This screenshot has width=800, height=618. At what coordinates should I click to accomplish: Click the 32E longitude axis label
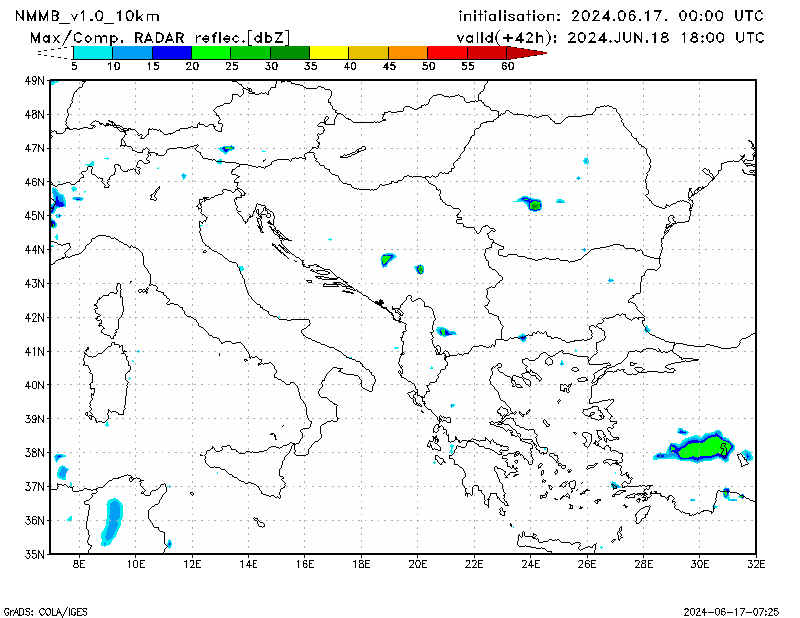point(757,564)
